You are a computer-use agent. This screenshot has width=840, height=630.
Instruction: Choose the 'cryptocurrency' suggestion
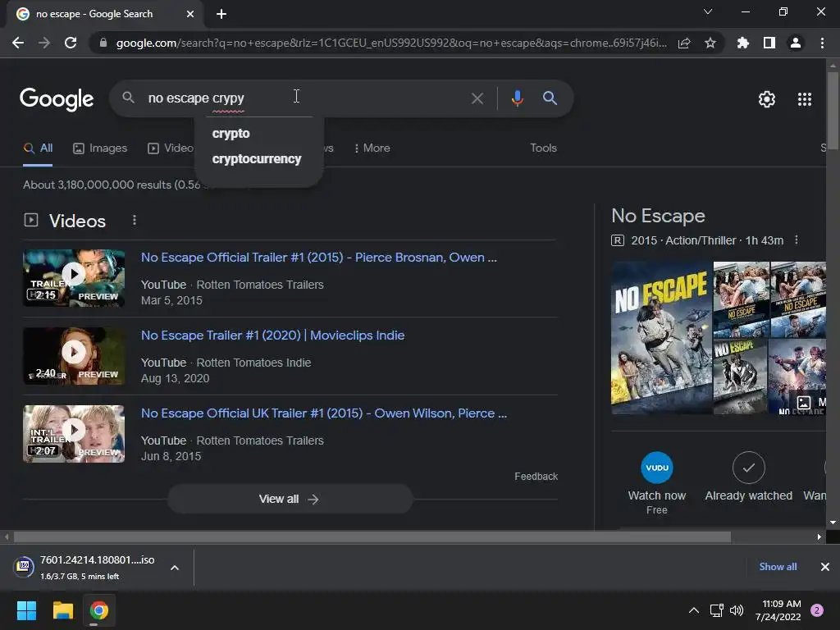point(257,159)
